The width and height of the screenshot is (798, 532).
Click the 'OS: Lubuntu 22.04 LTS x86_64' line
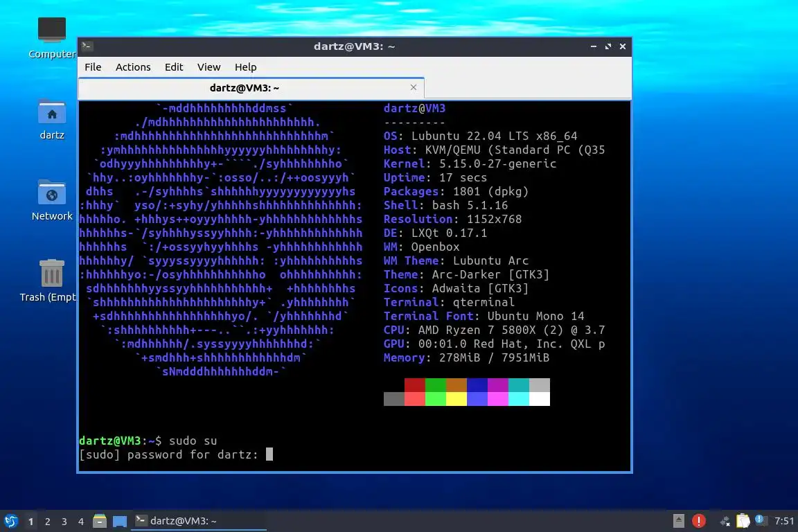click(481, 136)
